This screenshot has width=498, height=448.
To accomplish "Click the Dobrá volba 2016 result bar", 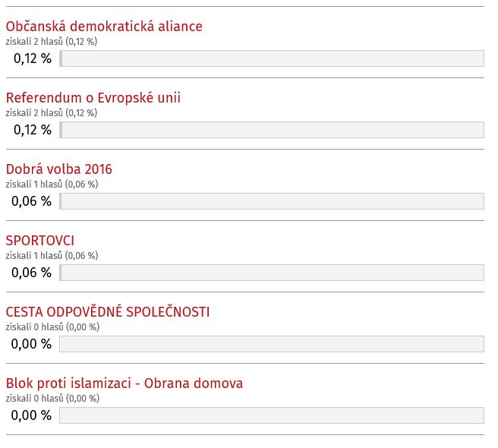I will [272, 201].
